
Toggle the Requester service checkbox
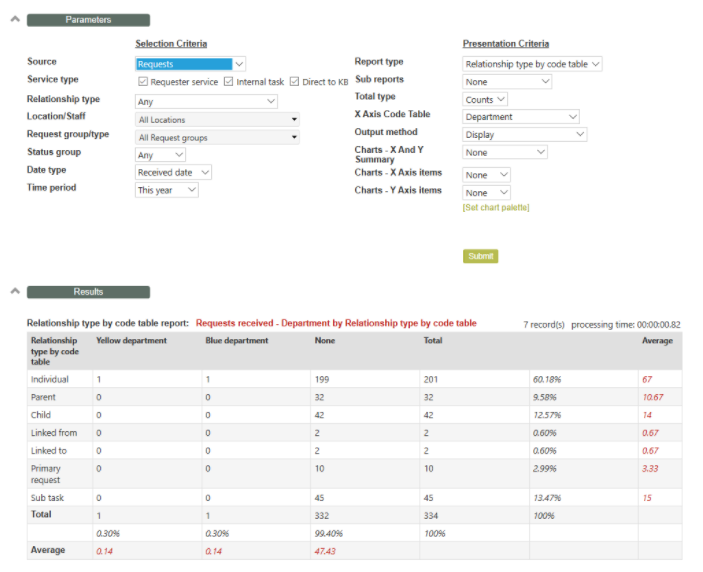(143, 82)
